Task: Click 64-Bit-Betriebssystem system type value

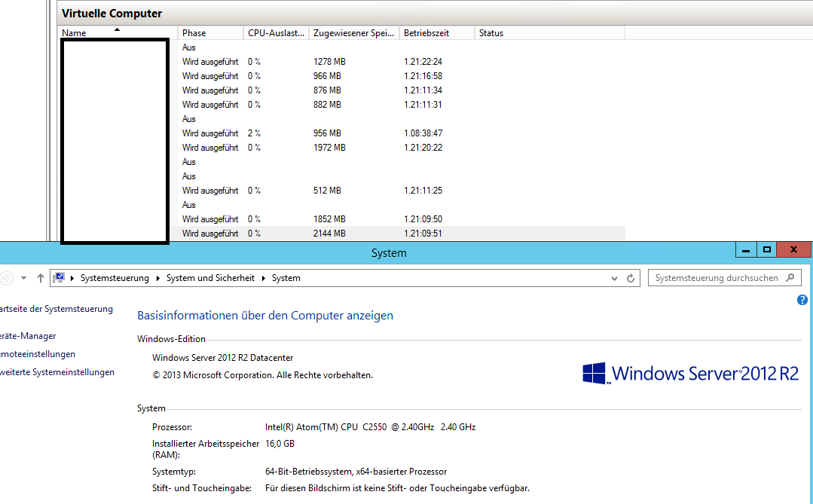Action: (x=356, y=472)
